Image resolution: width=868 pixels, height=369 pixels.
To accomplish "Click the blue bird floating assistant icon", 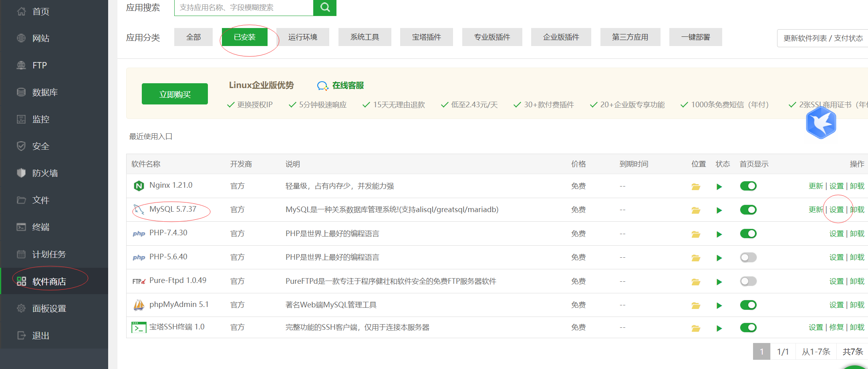I will click(x=821, y=123).
